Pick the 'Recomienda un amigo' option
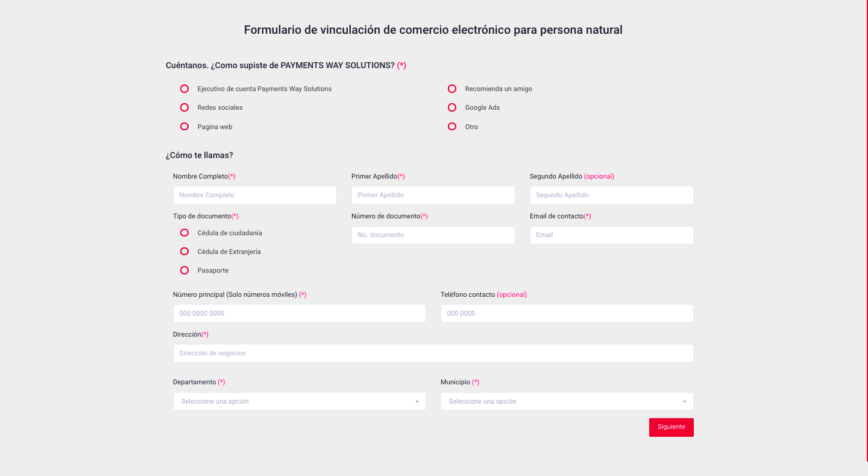This screenshot has width=868, height=476. coord(452,89)
